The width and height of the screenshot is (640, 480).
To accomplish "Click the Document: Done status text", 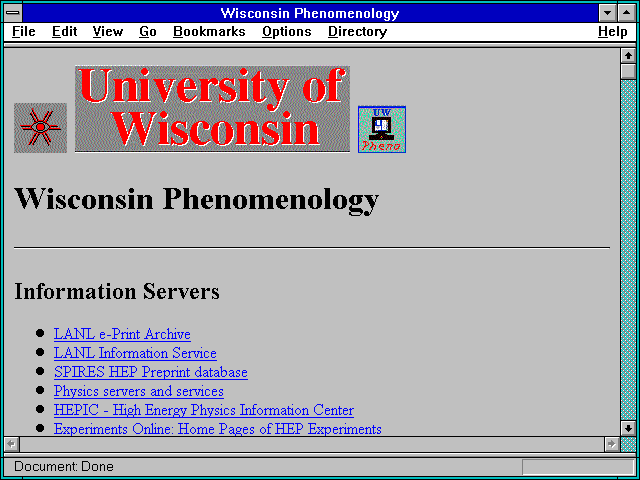I will point(64,466).
